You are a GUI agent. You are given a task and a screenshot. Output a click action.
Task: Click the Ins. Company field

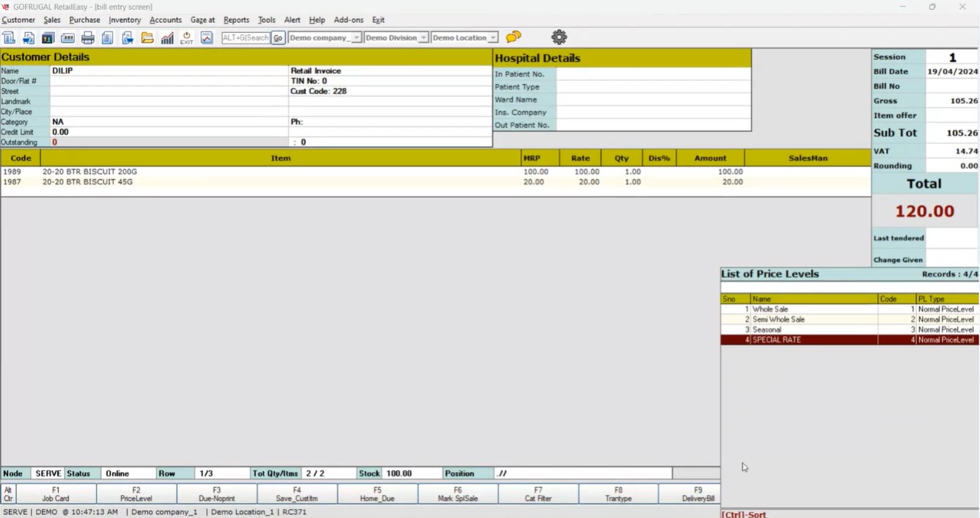pyautogui.click(x=653, y=112)
